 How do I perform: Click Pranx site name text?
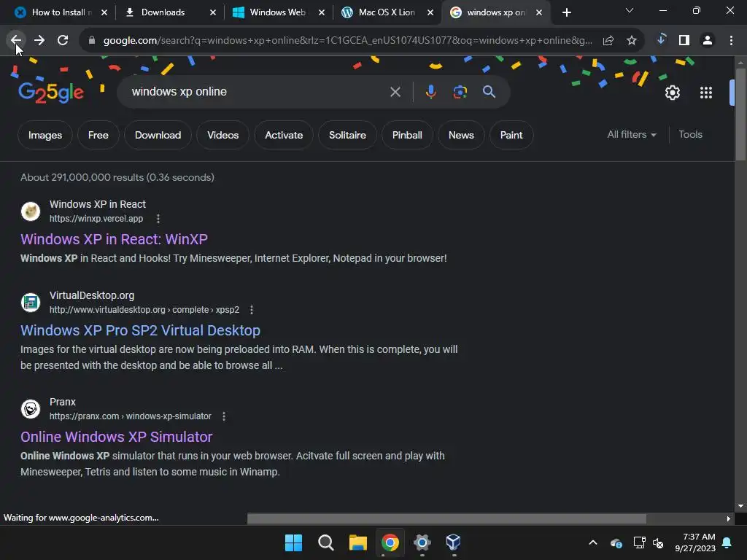(63, 402)
